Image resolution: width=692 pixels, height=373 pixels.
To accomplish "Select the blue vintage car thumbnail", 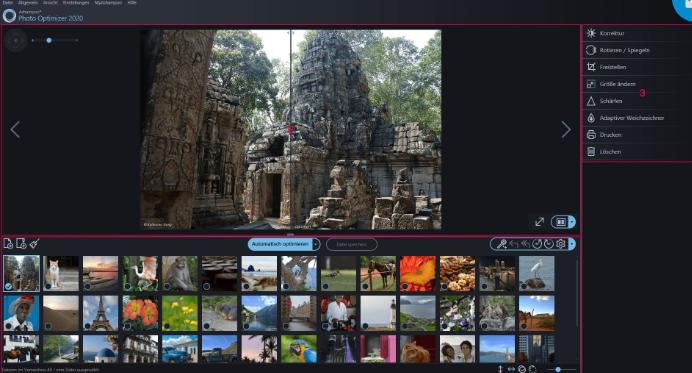I will click(x=180, y=349).
